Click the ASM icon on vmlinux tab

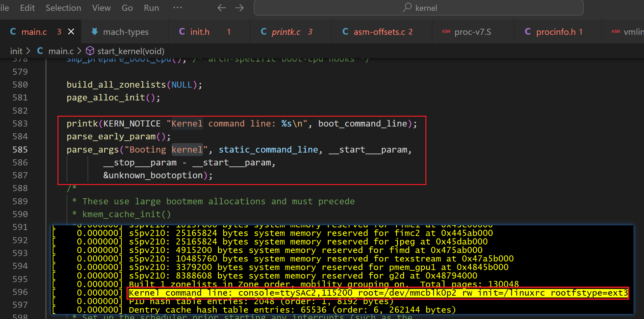tap(616, 31)
